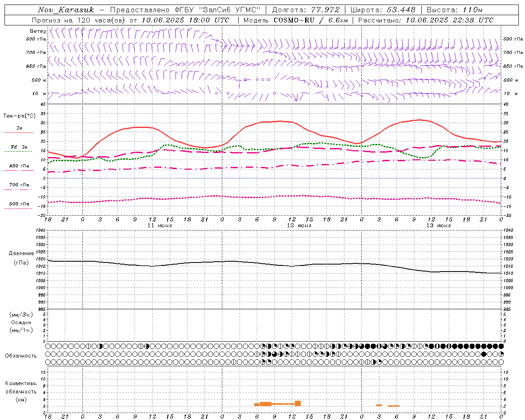The height and width of the screenshot is (420, 525).
Task: Click the Модель COSMO-RU / 6.6км text
Action: 296,20
